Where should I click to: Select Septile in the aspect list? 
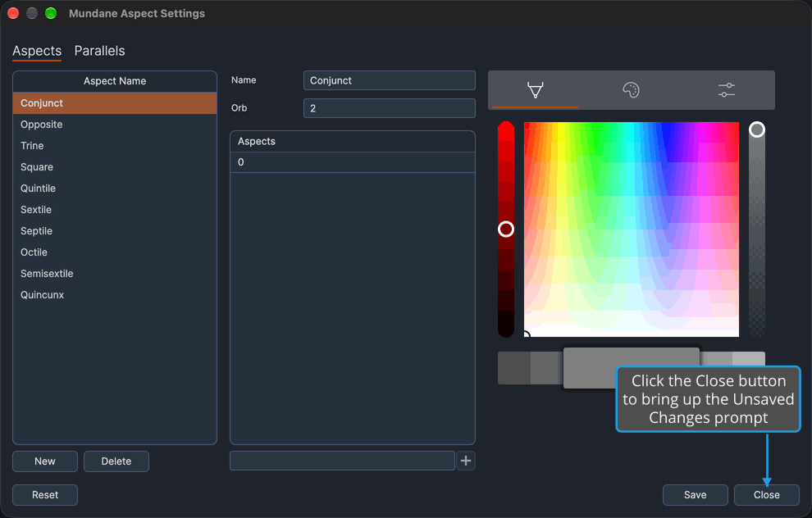115,231
